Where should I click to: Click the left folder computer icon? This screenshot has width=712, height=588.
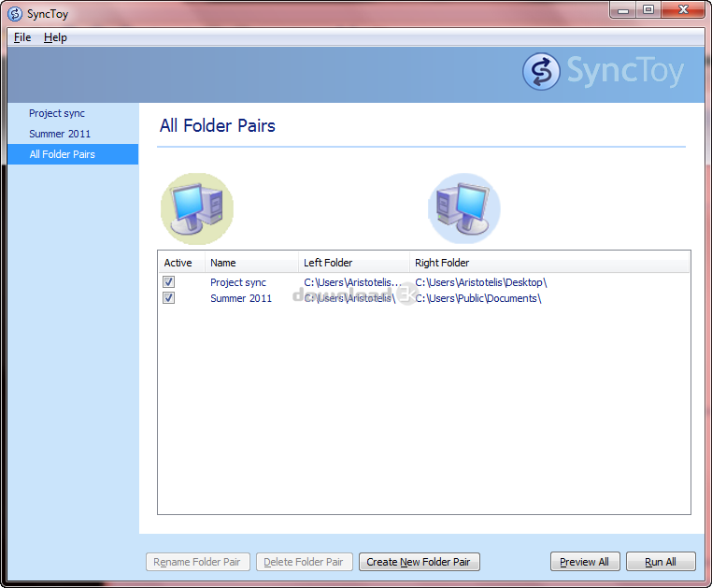[x=197, y=208]
